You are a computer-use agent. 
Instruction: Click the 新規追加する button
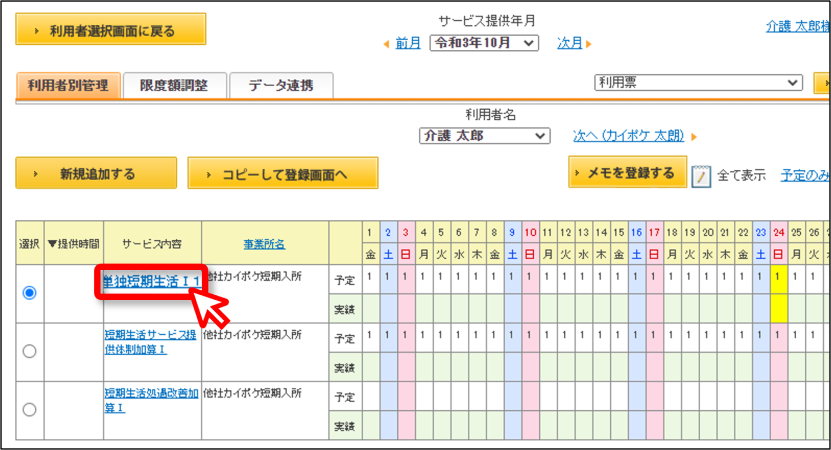click(x=96, y=173)
